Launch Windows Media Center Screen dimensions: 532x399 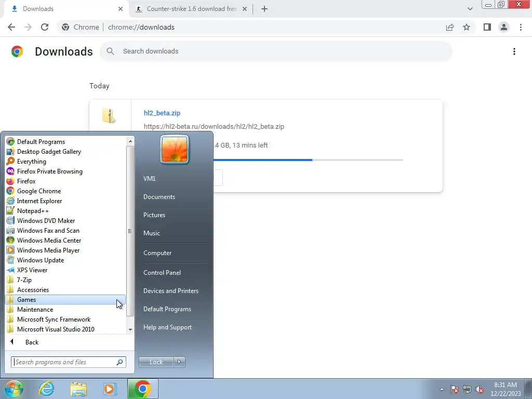tap(49, 240)
